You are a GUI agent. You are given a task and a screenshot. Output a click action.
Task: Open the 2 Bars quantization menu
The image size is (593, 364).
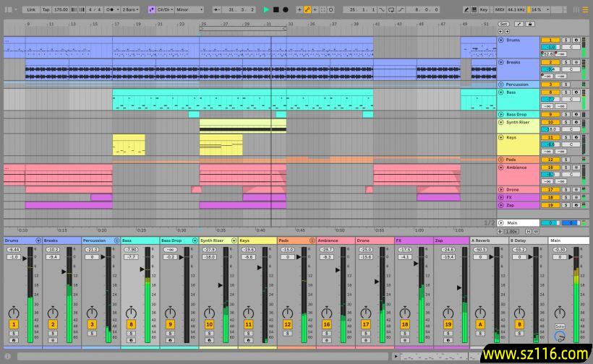point(132,9)
